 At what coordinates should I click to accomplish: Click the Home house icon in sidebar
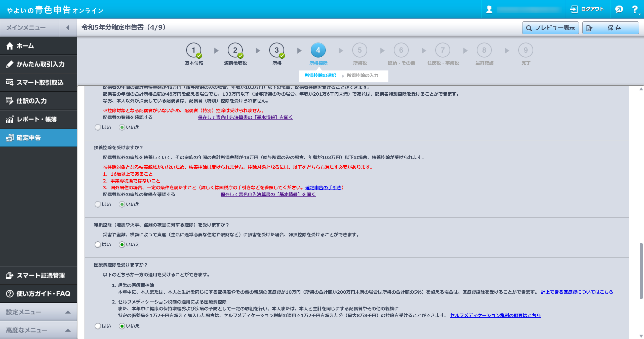[10, 46]
